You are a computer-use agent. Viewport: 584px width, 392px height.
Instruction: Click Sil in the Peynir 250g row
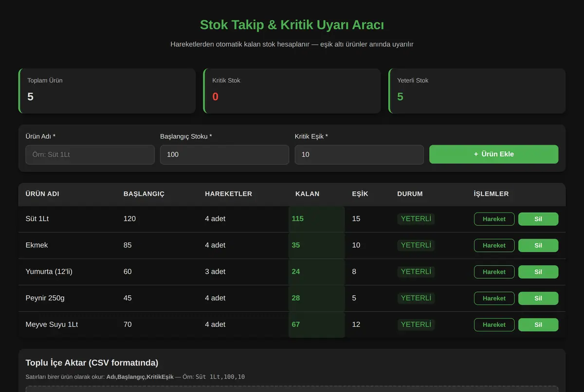tap(538, 298)
